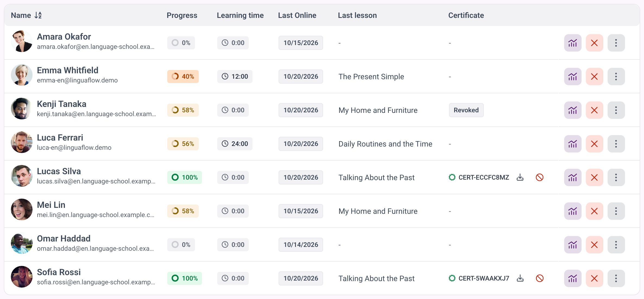Image resolution: width=644 pixels, height=299 pixels.
Task: Click Emma Whitfield's 40% progress badge
Action: coord(183,77)
